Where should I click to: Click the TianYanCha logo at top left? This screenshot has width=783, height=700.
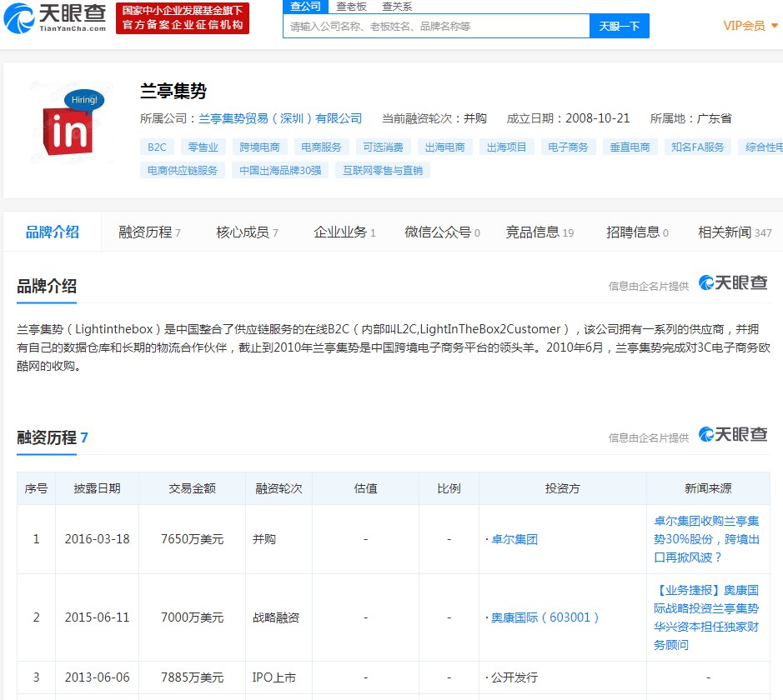click(54, 18)
